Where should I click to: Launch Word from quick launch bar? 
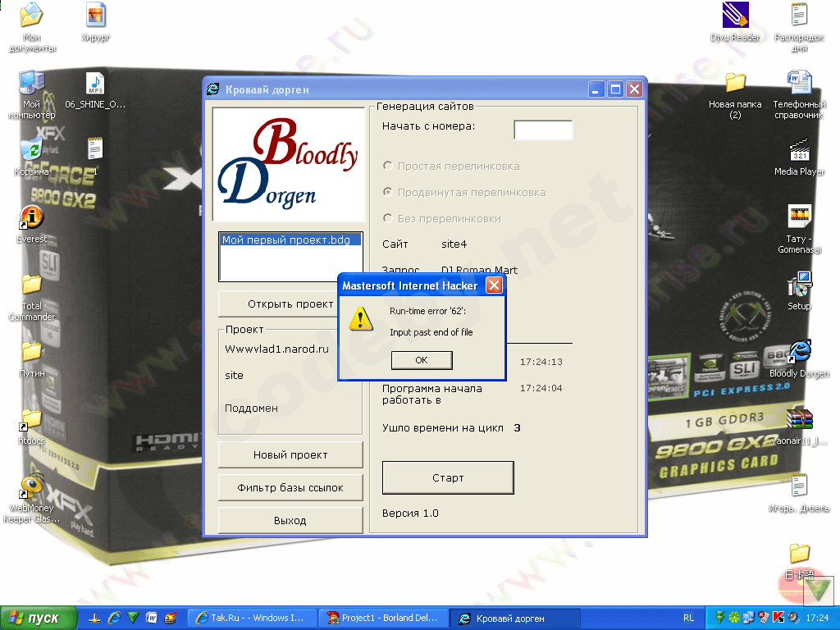coord(152,618)
